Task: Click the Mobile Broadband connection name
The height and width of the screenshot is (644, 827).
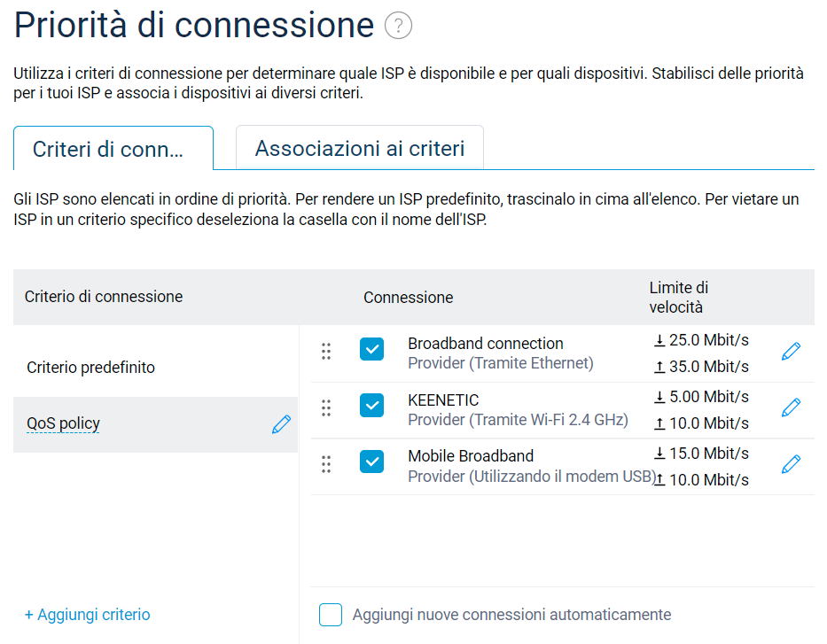Action: pyautogui.click(x=471, y=456)
